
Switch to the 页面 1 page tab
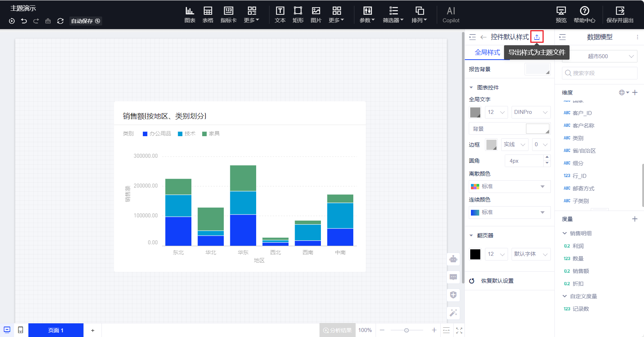[x=56, y=330]
